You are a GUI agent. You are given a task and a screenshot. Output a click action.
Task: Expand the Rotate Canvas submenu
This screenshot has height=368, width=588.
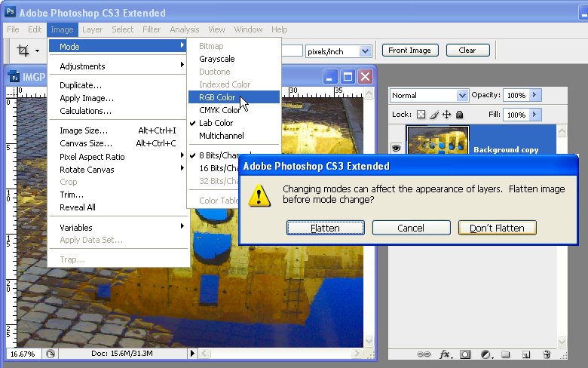[x=118, y=170]
